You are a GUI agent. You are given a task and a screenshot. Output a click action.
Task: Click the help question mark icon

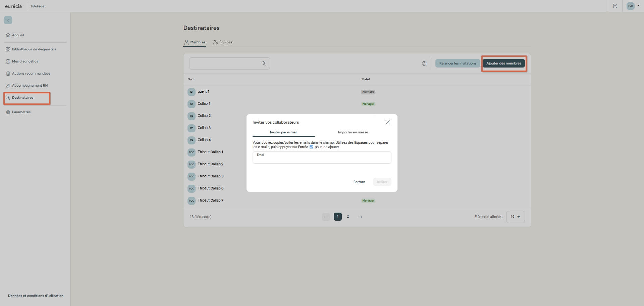coord(615,6)
